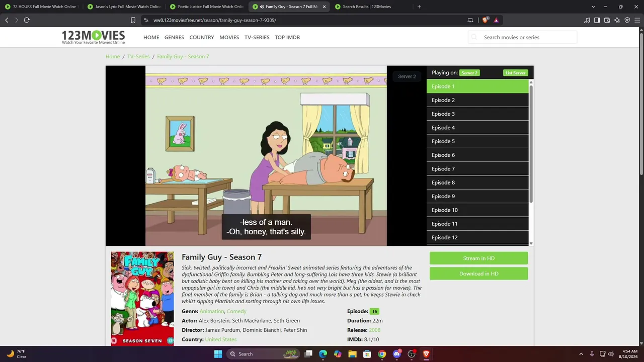
Task: Click the Stream in HD button
Action: (x=478, y=258)
